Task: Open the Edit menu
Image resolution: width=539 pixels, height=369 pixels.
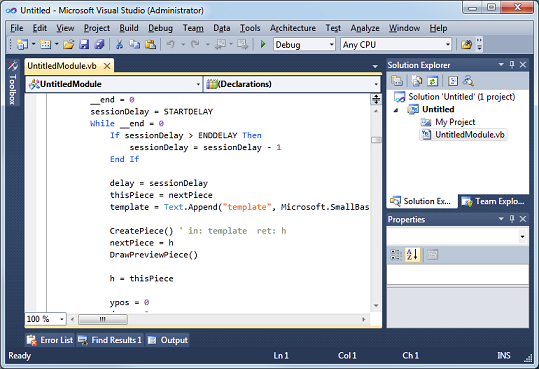Action: (40, 28)
